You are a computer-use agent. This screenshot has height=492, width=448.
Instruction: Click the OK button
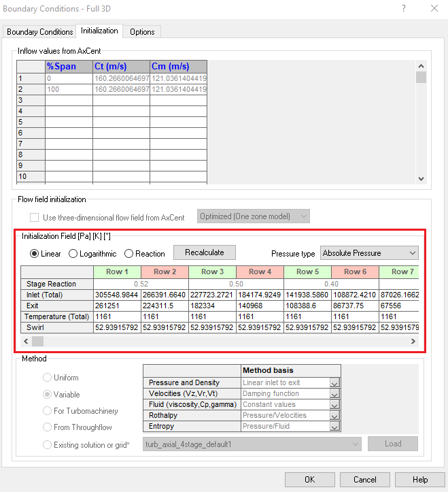point(310,480)
